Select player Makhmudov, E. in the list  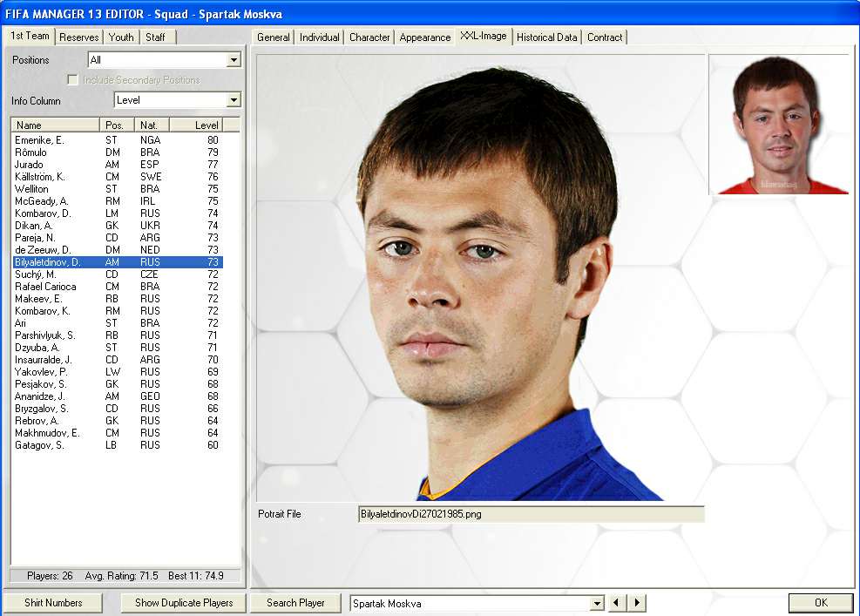coord(118,433)
